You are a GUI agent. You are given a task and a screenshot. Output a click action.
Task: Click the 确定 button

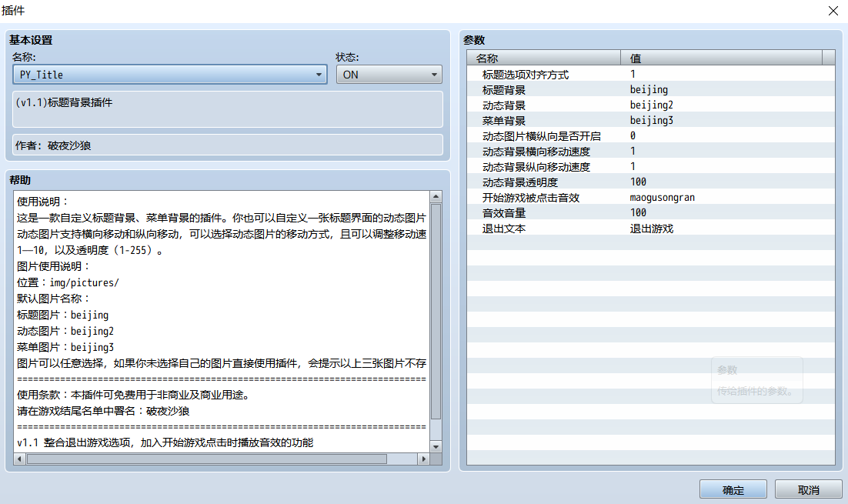[x=733, y=489]
